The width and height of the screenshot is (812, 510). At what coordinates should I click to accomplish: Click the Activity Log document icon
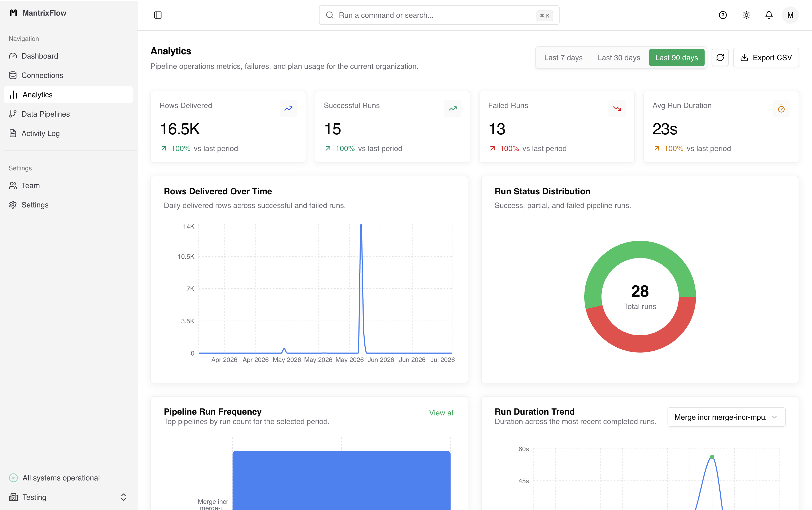[13, 133]
